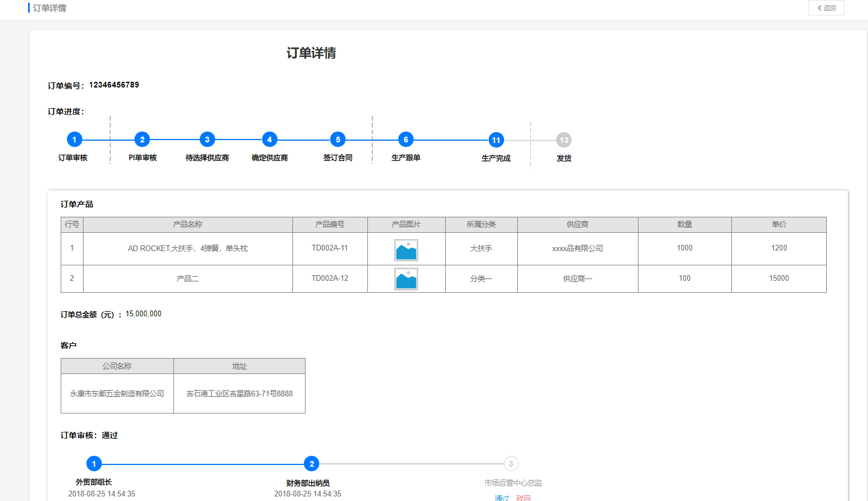Click the 通过 approve link
The height and width of the screenshot is (501, 868).
502,498
